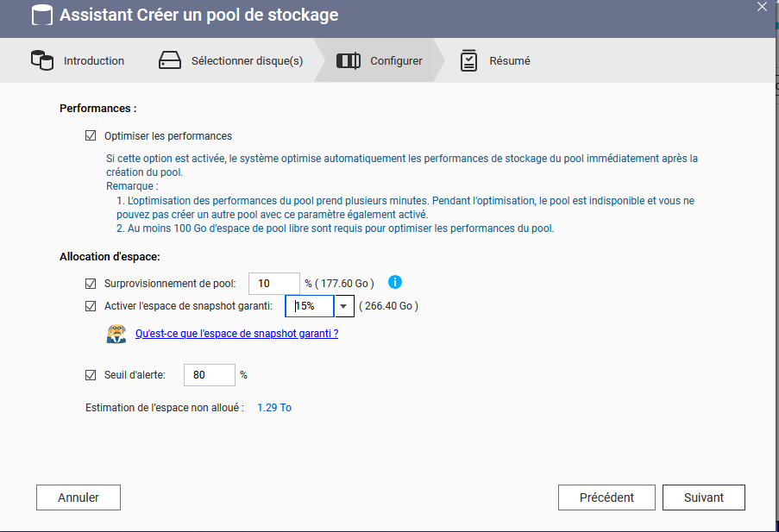Viewport: 779px width, 532px height.
Task: Click the Annuler button
Action: [x=79, y=498]
